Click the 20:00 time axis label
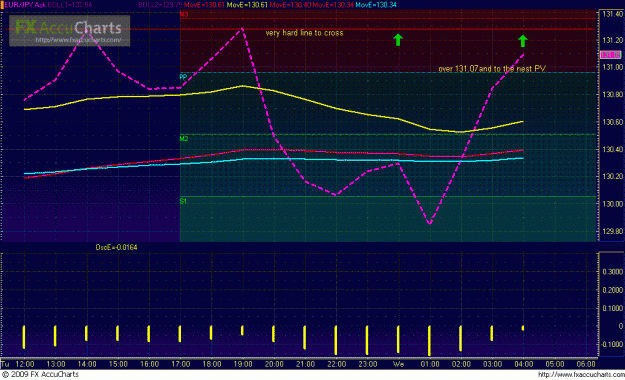The height and width of the screenshot is (380, 625). click(274, 364)
